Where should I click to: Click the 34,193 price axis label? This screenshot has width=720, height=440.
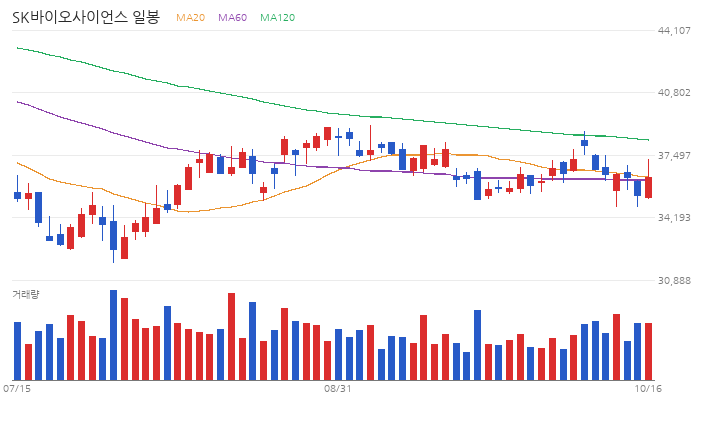[x=674, y=218]
